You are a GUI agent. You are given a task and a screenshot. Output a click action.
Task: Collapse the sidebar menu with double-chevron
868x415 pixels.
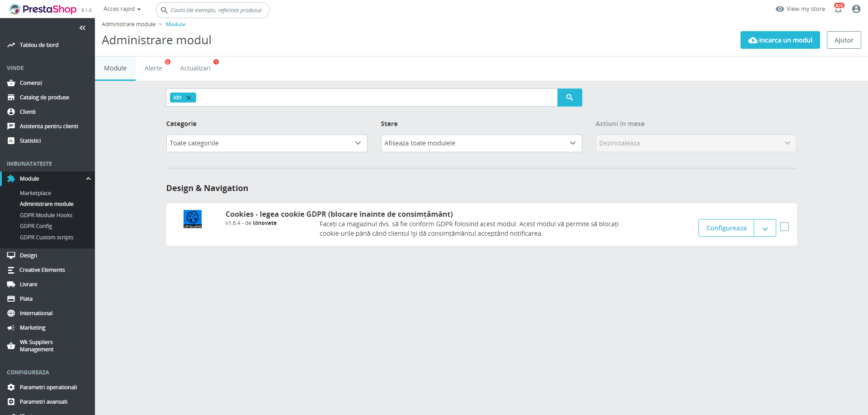point(82,28)
